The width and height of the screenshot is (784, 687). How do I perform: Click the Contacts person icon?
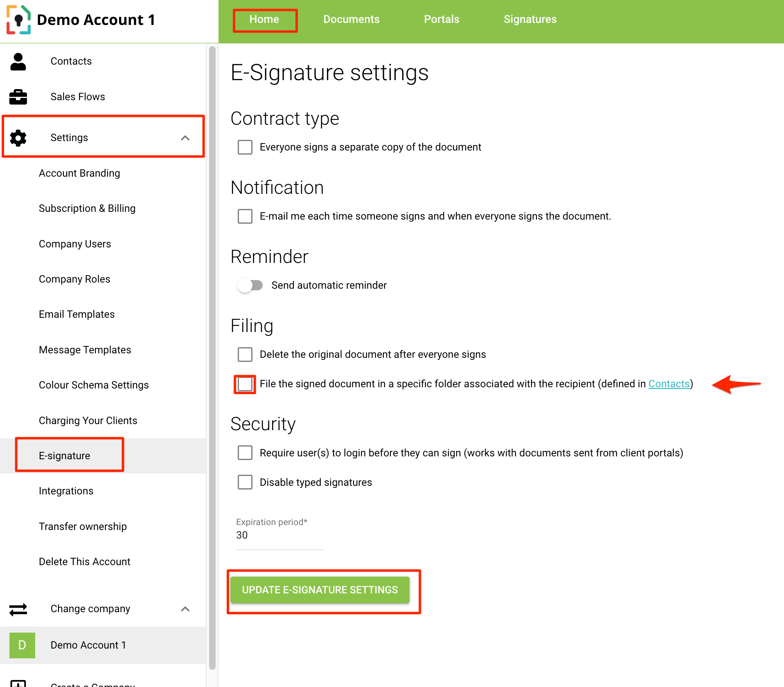click(x=18, y=61)
